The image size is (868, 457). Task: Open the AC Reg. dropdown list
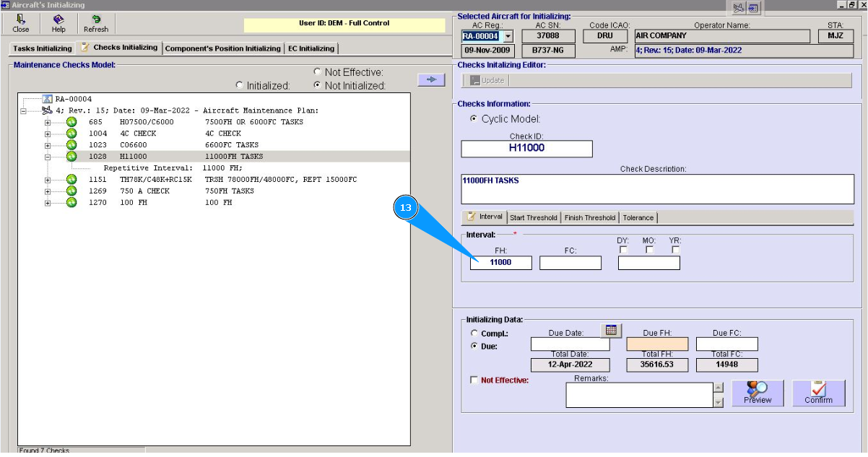[x=508, y=36]
